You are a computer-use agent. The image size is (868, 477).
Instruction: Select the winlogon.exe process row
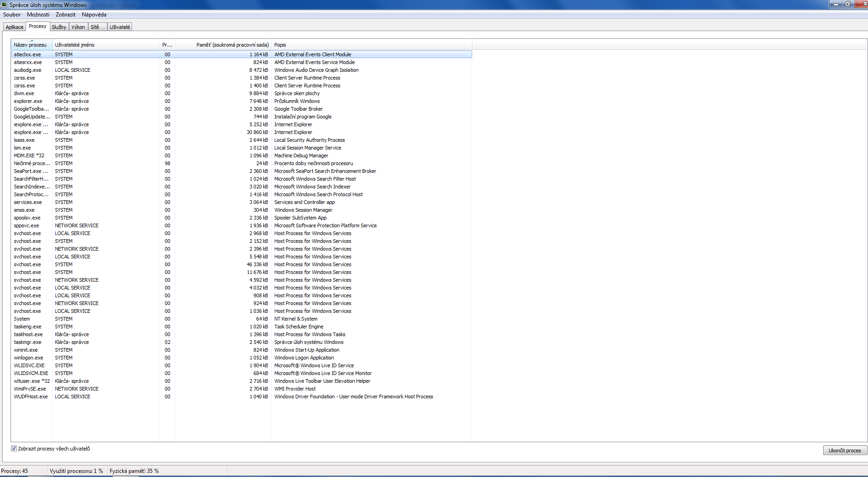(x=241, y=358)
